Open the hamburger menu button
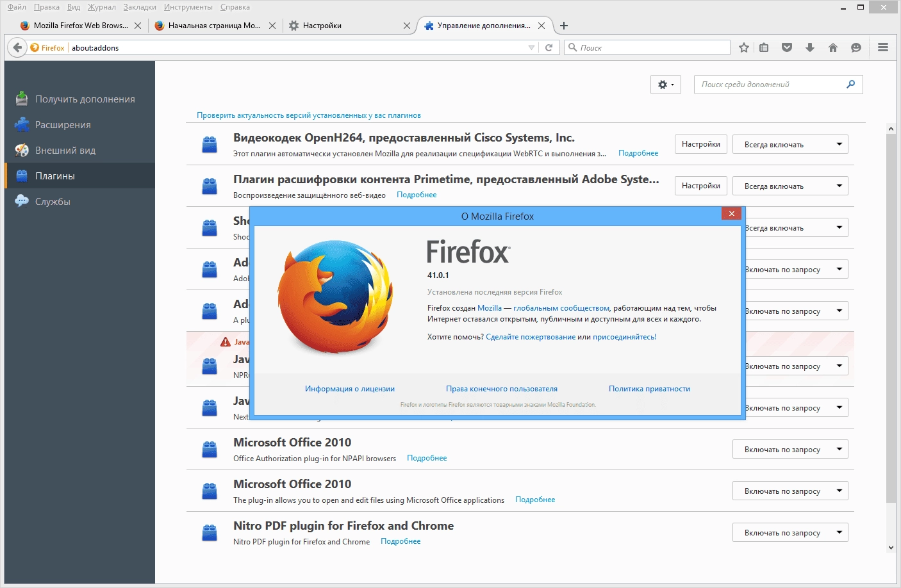901x588 pixels. (883, 47)
